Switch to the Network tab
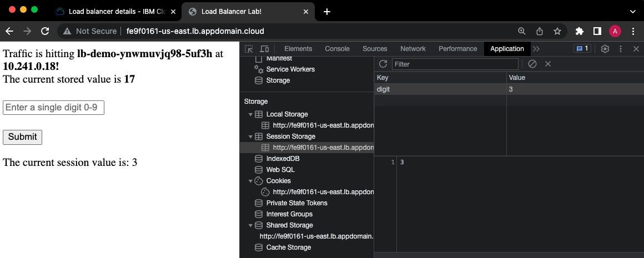The height and width of the screenshot is (258, 644). pyautogui.click(x=412, y=49)
